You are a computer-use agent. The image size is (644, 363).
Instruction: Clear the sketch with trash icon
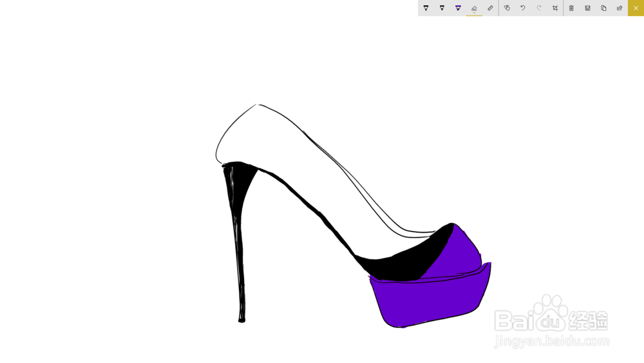coord(571,8)
